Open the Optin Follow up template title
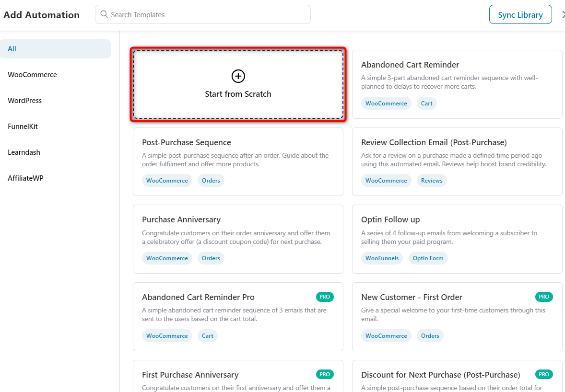 (390, 219)
